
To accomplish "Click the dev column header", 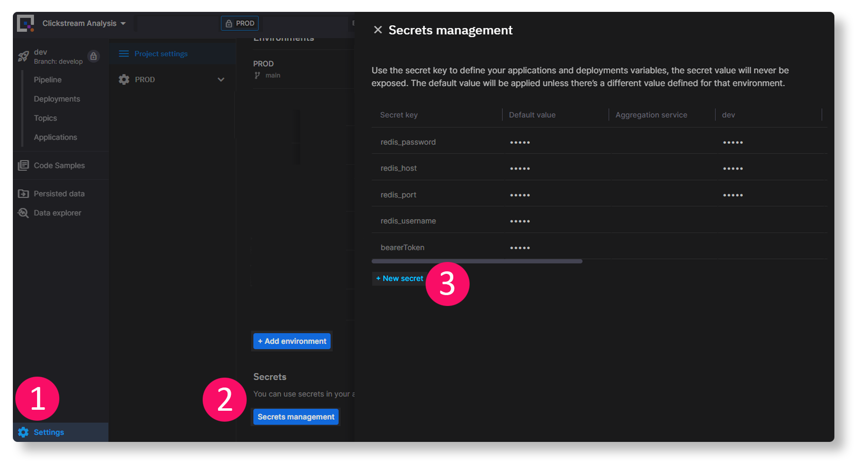I will click(x=729, y=115).
